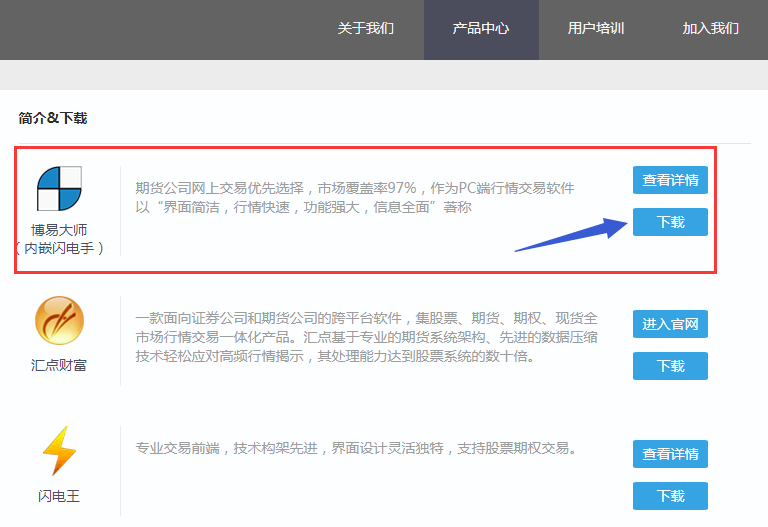Image resolution: width=768 pixels, height=527 pixels.
Task: Click the 汇点财富 orange round logo
Action: pyautogui.click(x=59, y=321)
